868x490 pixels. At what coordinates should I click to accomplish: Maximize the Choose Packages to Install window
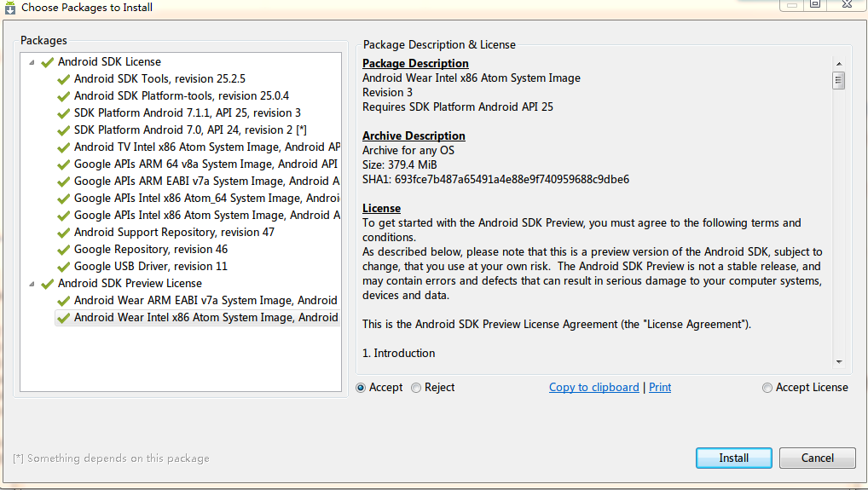[x=814, y=4]
